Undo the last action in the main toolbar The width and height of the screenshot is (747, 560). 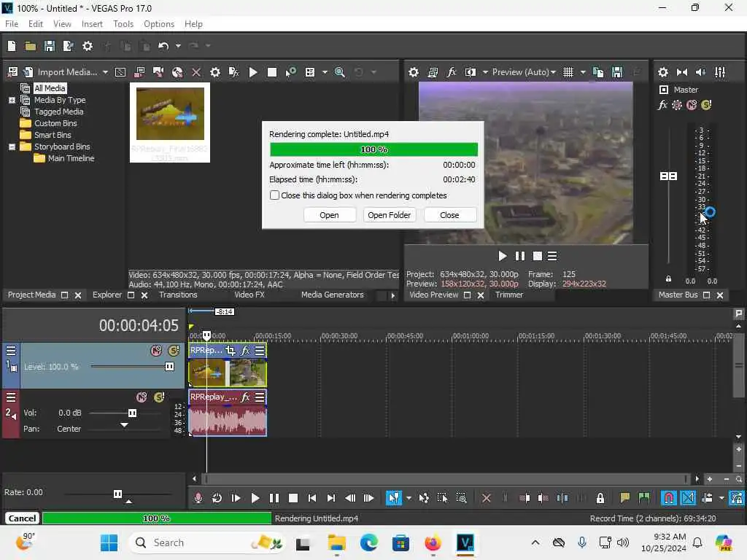pos(163,46)
